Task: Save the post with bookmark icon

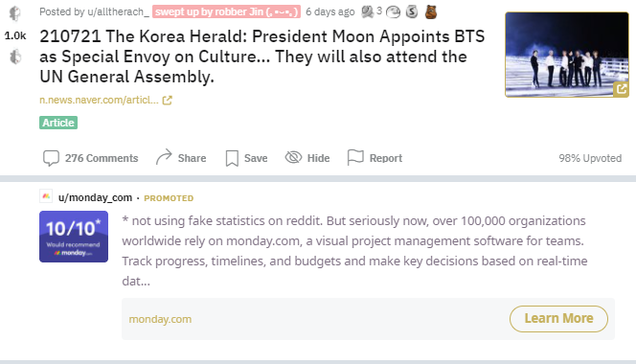Action: [232, 158]
